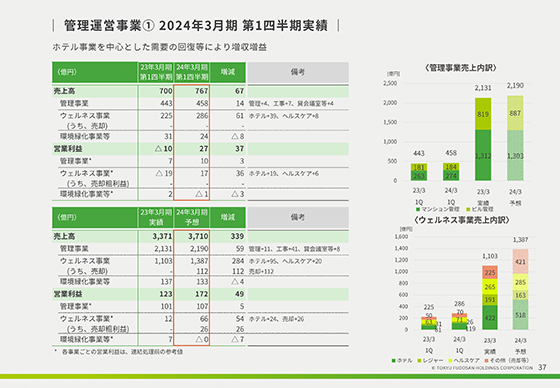Click the note ホテル+39、ヘルスケア+8

(284, 116)
